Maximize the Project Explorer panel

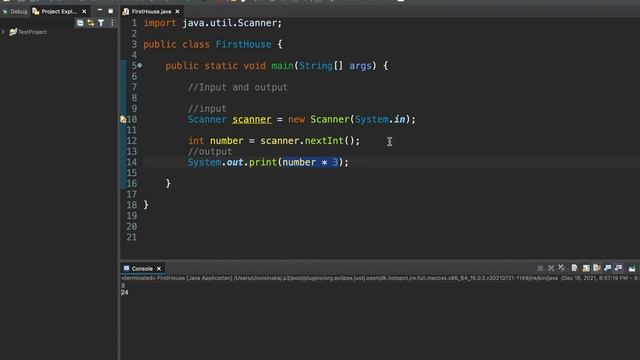click(x=111, y=11)
